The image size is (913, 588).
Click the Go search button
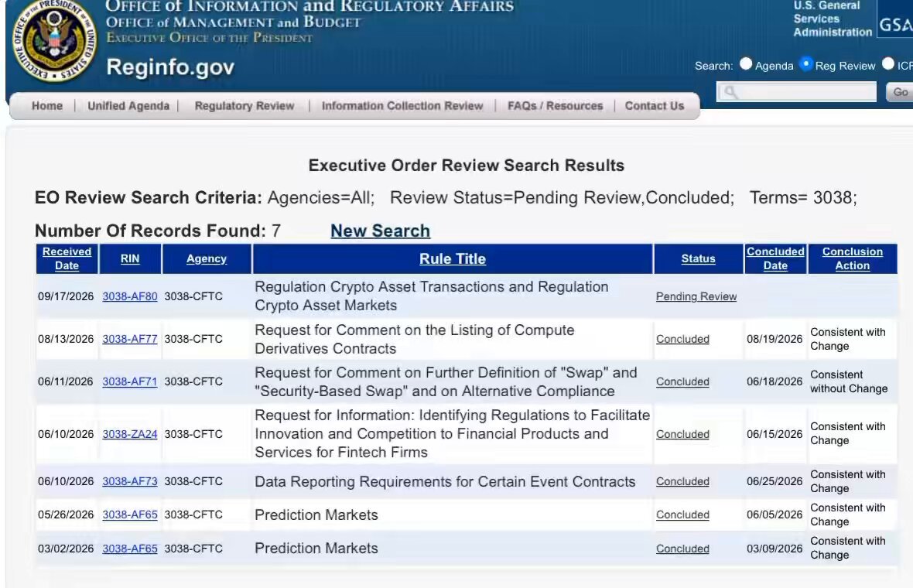coord(900,92)
